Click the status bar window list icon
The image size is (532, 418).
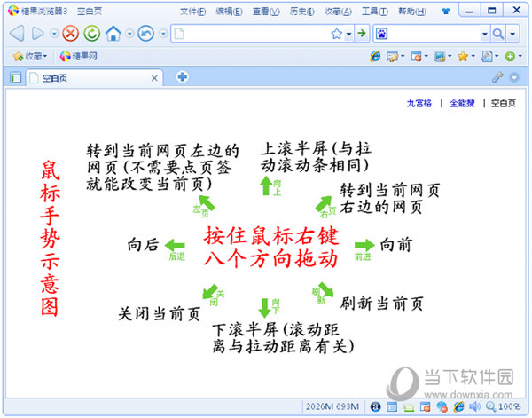[392, 406]
